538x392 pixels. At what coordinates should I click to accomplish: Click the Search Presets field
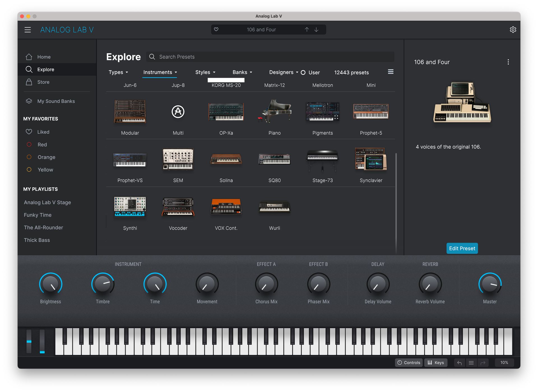[x=270, y=57]
